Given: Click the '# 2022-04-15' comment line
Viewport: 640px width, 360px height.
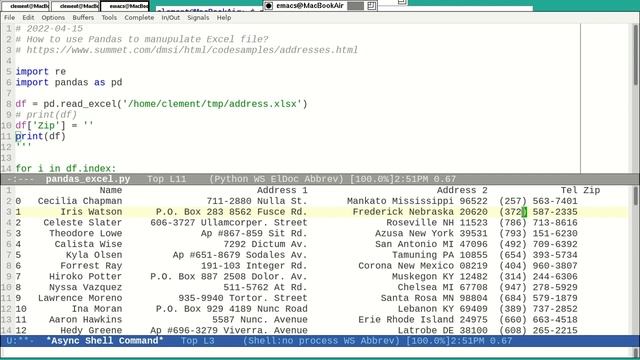Looking at the screenshot, I should tap(49, 29).
